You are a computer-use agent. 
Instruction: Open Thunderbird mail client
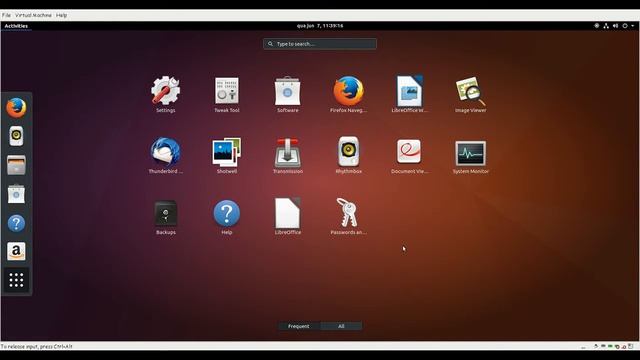(165, 152)
